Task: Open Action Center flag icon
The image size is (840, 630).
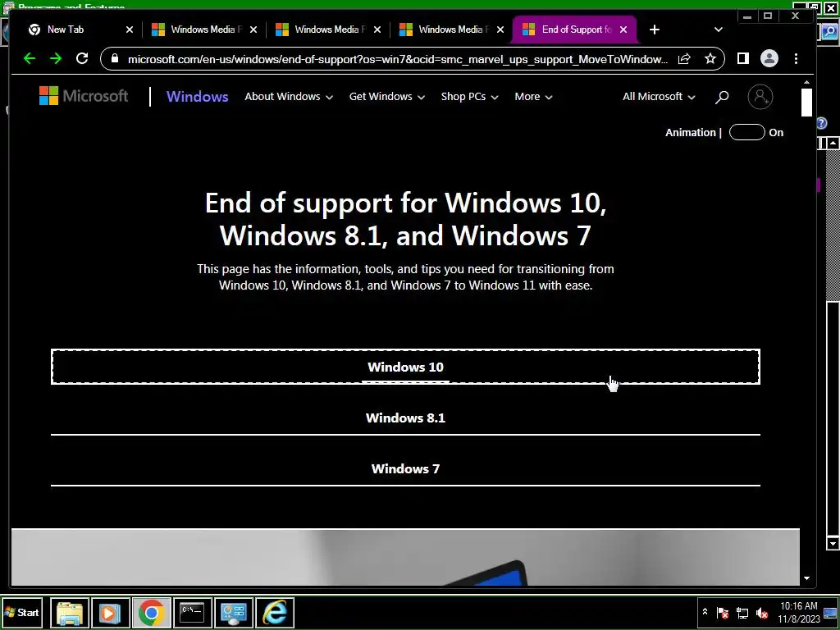Action: pos(723,613)
